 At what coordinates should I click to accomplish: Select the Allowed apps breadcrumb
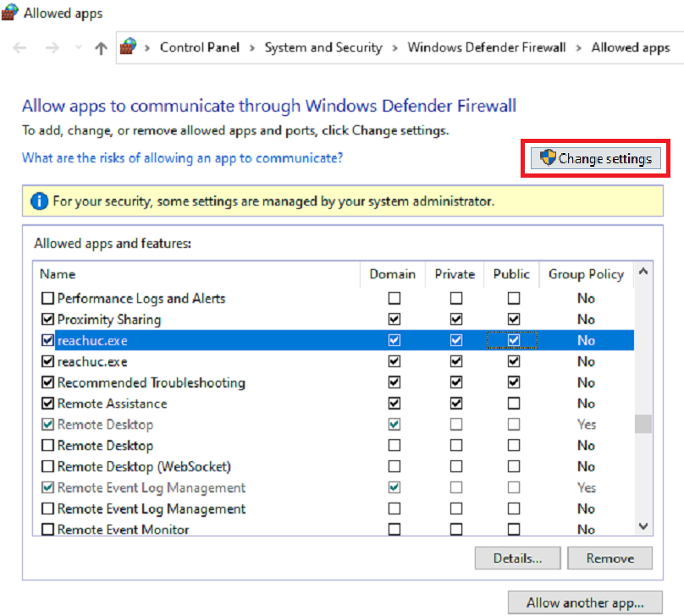tap(631, 47)
